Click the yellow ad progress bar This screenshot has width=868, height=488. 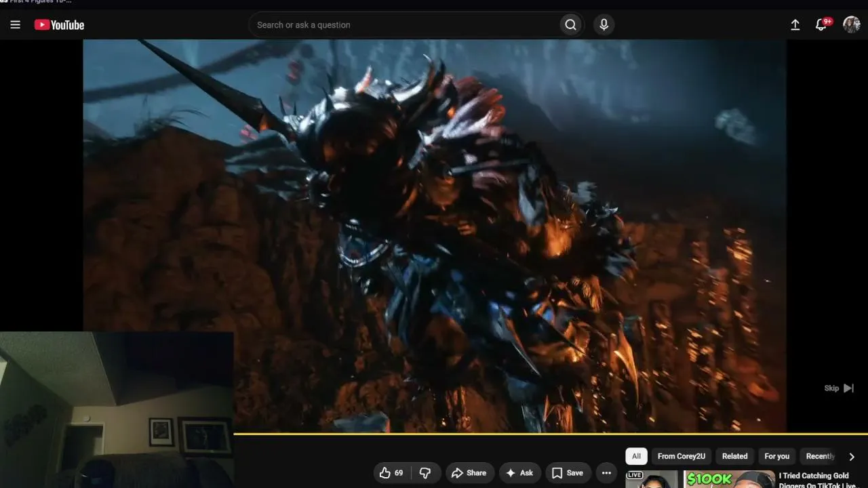coord(551,434)
